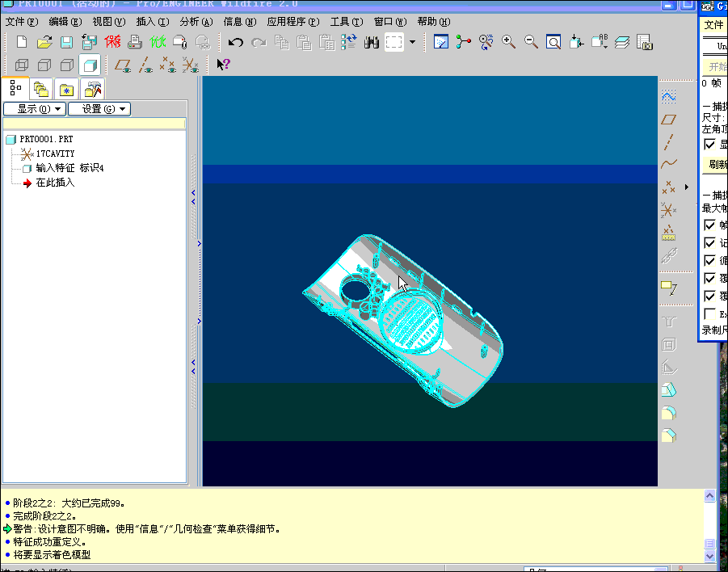The image size is (728, 572).
Task: Click the Zoom In magnifier
Action: pyautogui.click(x=508, y=42)
